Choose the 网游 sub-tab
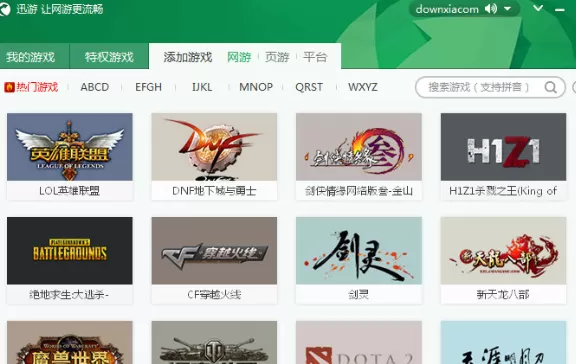The width and height of the screenshot is (576, 364). [239, 57]
